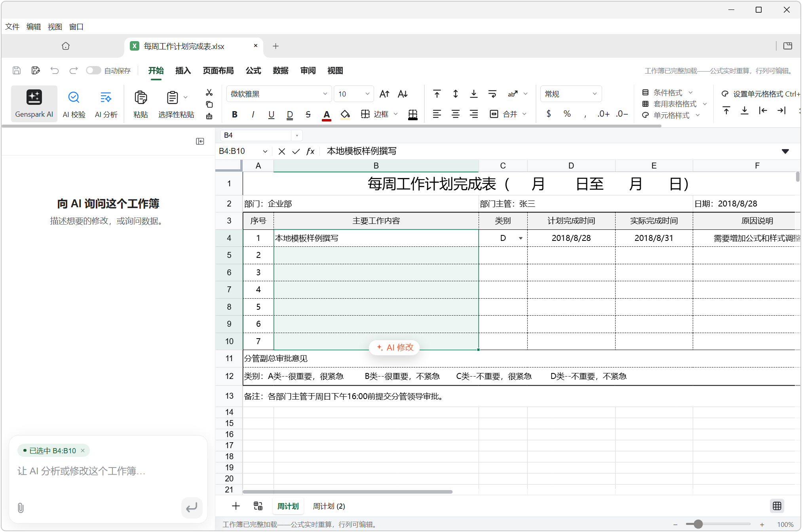Run the AI 校验 check tool
The width and height of the screenshot is (802, 532).
pos(74,104)
